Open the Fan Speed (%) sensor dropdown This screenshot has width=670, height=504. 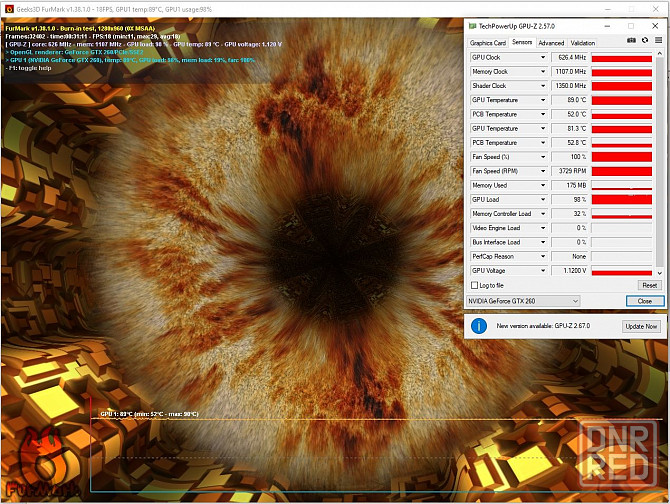coord(543,157)
